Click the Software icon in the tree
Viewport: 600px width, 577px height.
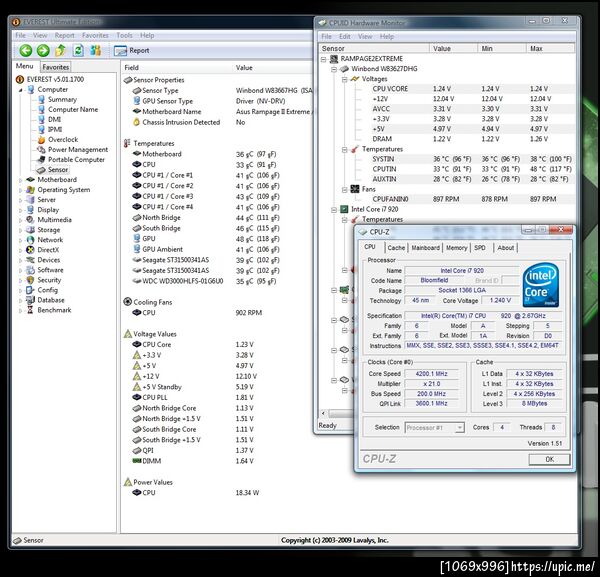[30, 270]
